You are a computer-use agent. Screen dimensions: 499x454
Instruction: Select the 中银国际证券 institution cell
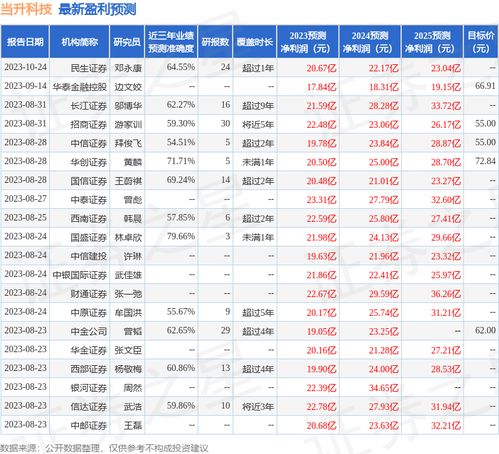[x=79, y=275]
